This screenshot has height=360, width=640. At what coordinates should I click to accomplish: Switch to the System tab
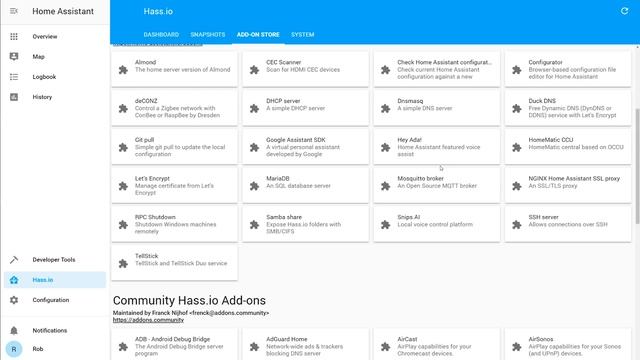point(302,35)
